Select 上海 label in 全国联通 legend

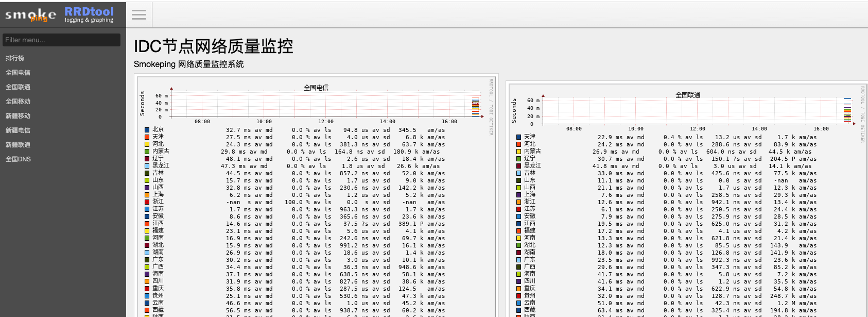click(x=530, y=195)
